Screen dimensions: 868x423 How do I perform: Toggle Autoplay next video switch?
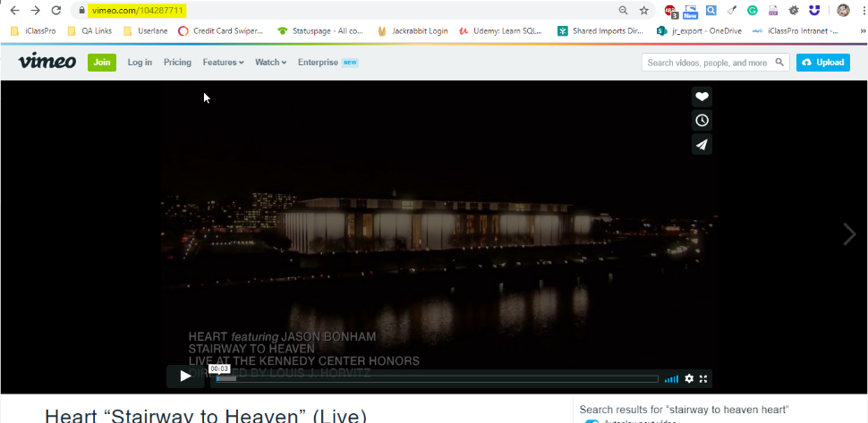coord(591,421)
